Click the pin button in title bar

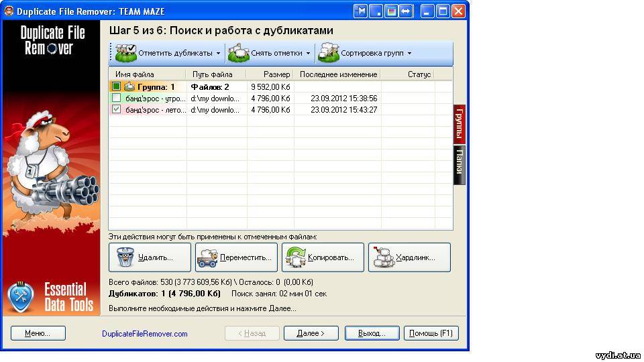[360, 11]
